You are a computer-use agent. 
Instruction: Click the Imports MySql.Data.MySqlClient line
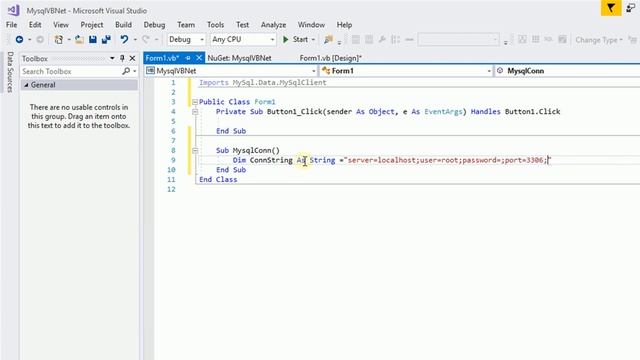pos(263,82)
